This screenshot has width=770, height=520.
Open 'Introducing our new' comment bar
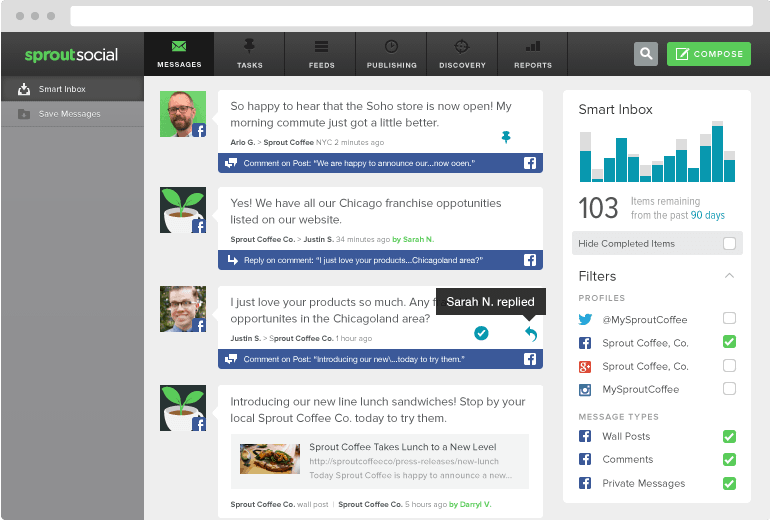(x=380, y=359)
